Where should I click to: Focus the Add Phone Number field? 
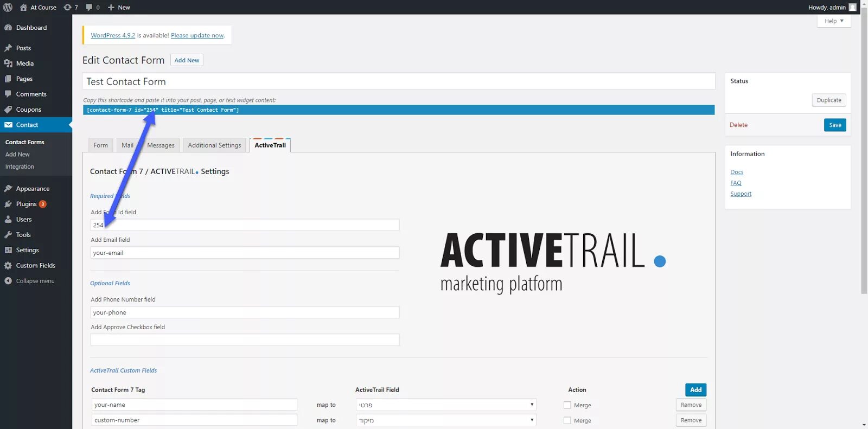pos(245,312)
